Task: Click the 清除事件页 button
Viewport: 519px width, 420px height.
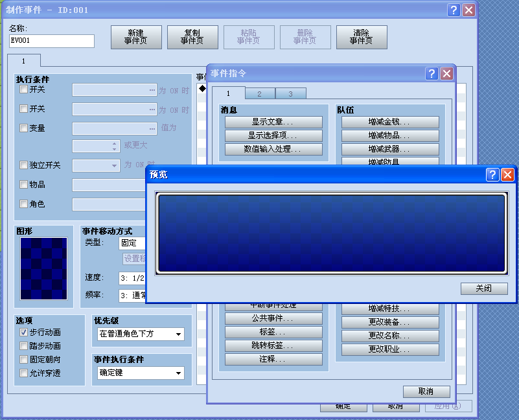Action: (x=362, y=37)
